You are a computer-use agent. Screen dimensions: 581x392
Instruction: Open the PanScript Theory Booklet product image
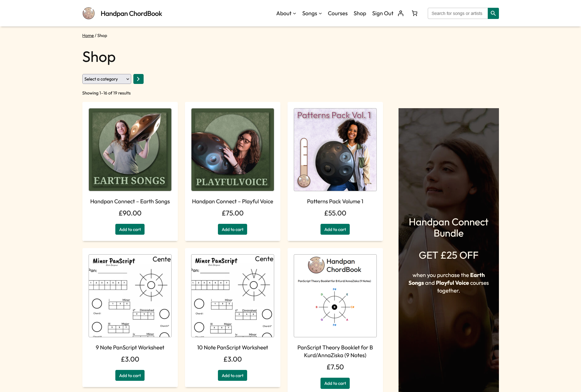point(335,296)
